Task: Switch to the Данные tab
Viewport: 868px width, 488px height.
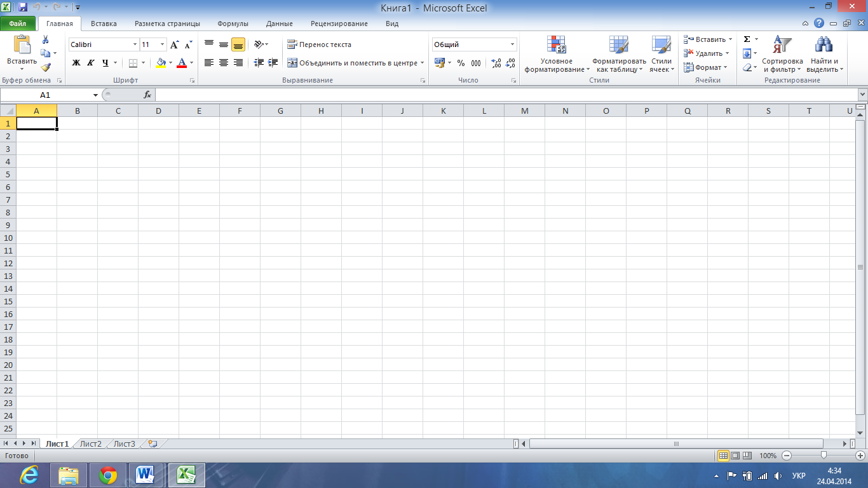Action: pos(280,24)
